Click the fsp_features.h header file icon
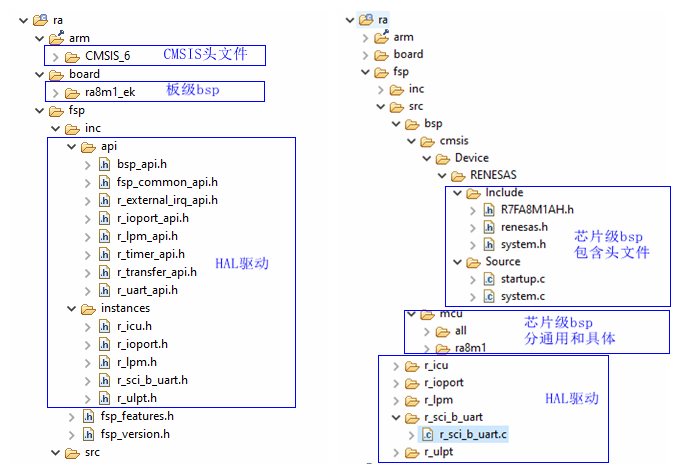 (88, 417)
